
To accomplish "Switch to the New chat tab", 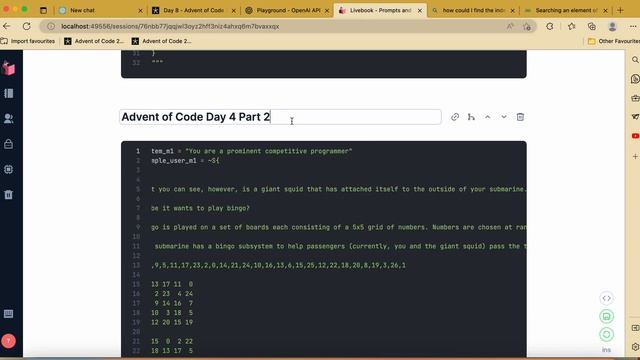I will (100, 10).
